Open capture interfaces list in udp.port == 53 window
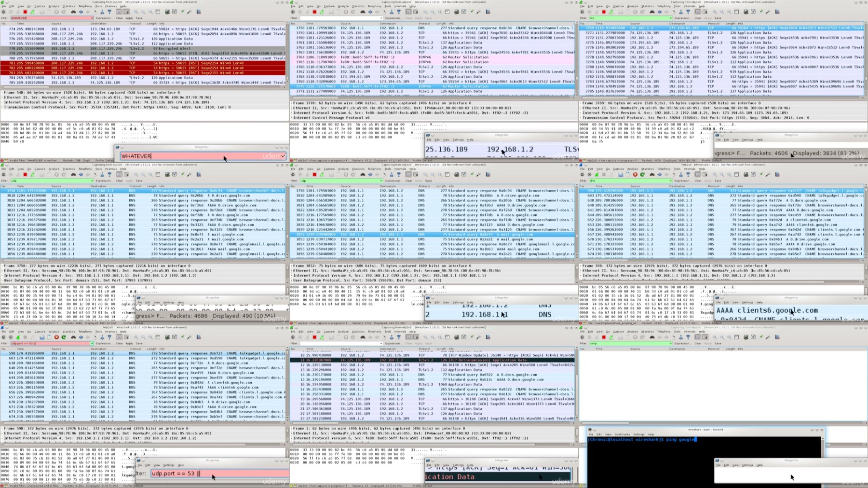Screen dimensions: 868x488 coord(3,337)
